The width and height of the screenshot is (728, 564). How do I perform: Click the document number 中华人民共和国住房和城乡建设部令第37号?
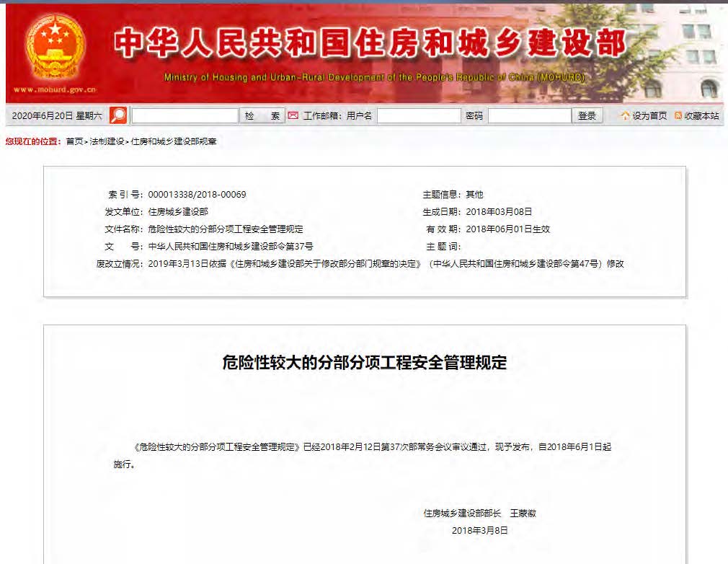(x=230, y=246)
